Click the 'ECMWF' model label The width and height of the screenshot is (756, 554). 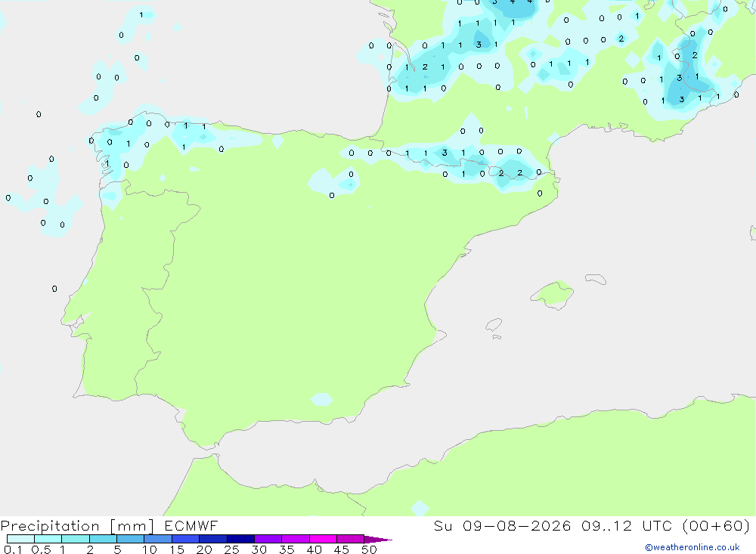(x=191, y=525)
